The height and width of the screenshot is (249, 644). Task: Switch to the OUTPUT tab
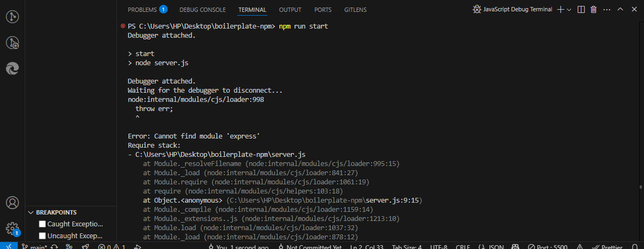(x=290, y=10)
